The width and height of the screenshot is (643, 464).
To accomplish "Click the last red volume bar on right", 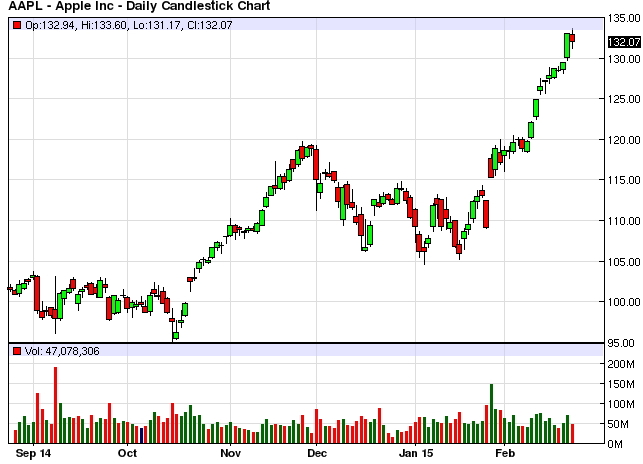I will point(572,434).
